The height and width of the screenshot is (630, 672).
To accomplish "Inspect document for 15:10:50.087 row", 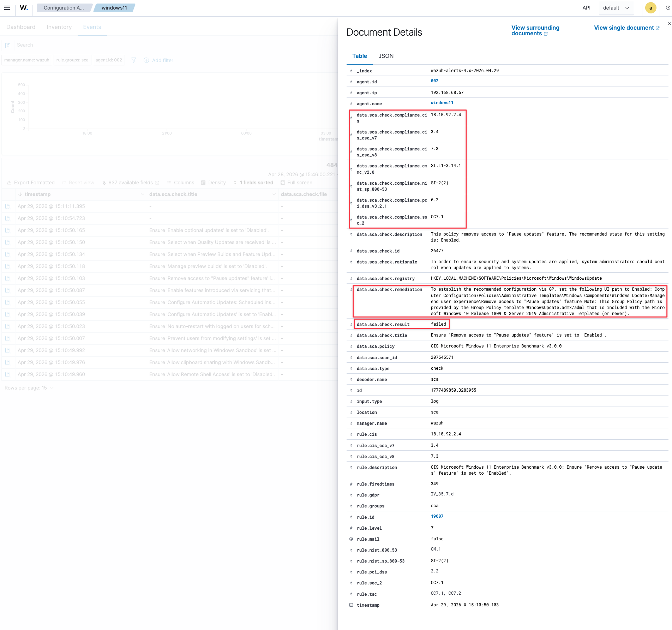I will coord(8,290).
